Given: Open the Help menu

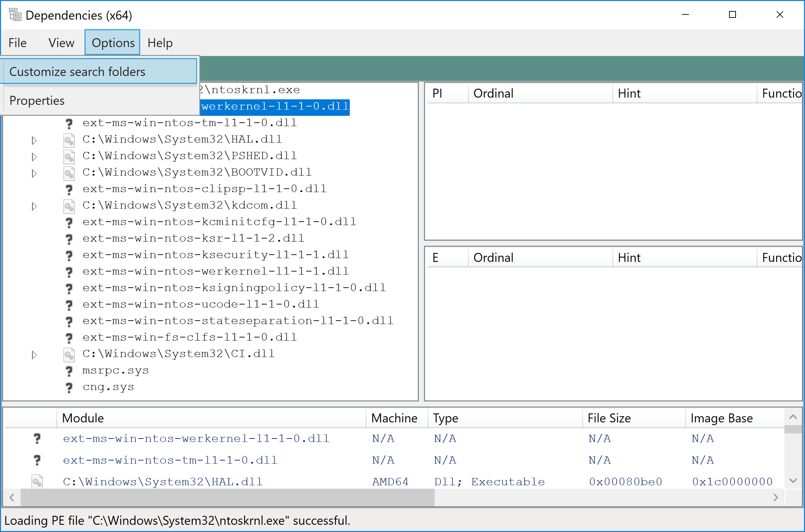Looking at the screenshot, I should point(160,43).
